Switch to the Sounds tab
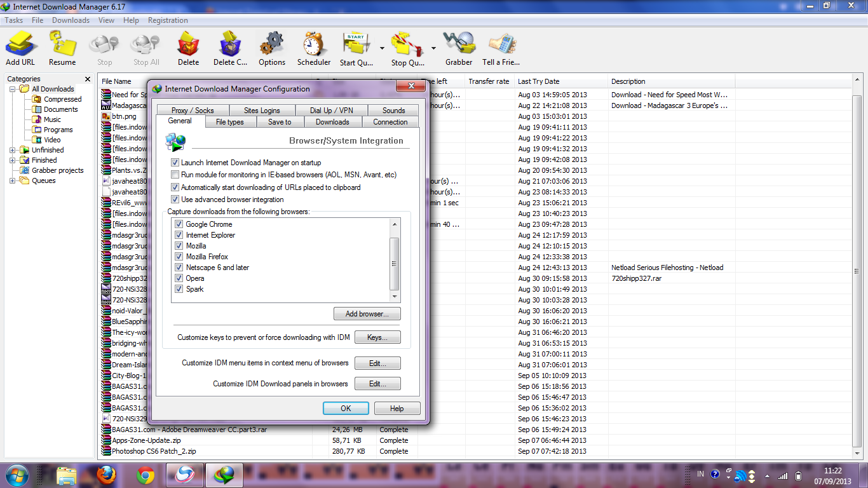868x488 pixels. point(393,110)
